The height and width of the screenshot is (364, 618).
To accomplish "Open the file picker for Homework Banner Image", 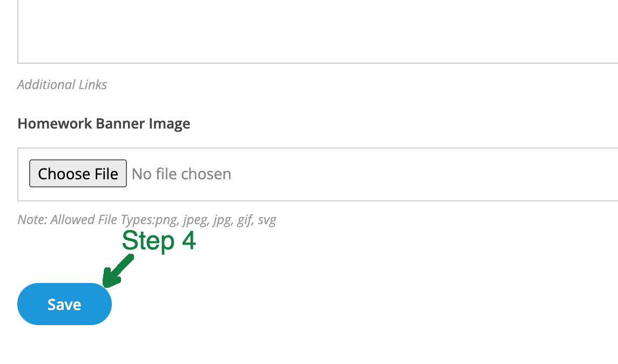I will 78,173.
